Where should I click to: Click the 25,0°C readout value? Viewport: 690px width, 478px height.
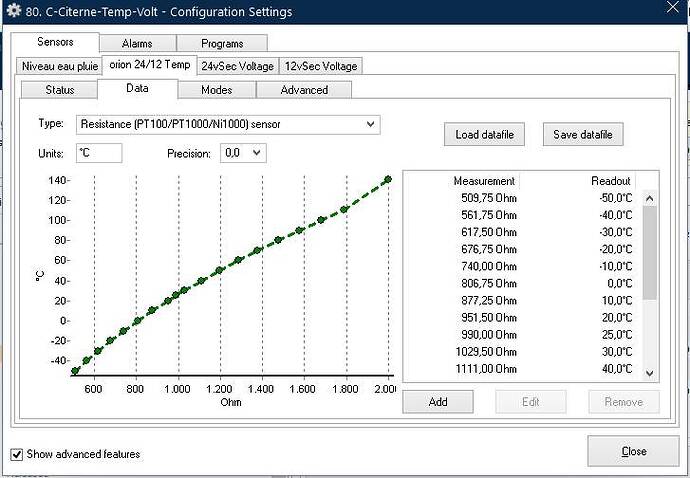pos(617,335)
